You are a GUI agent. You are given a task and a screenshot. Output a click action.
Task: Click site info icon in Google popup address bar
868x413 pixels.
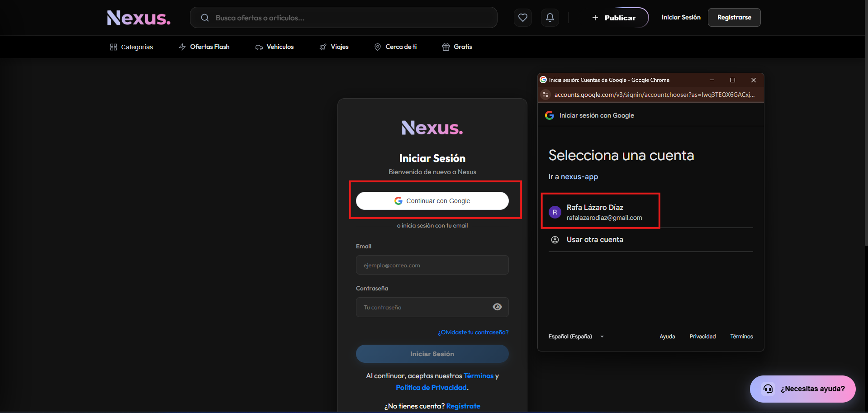point(545,95)
